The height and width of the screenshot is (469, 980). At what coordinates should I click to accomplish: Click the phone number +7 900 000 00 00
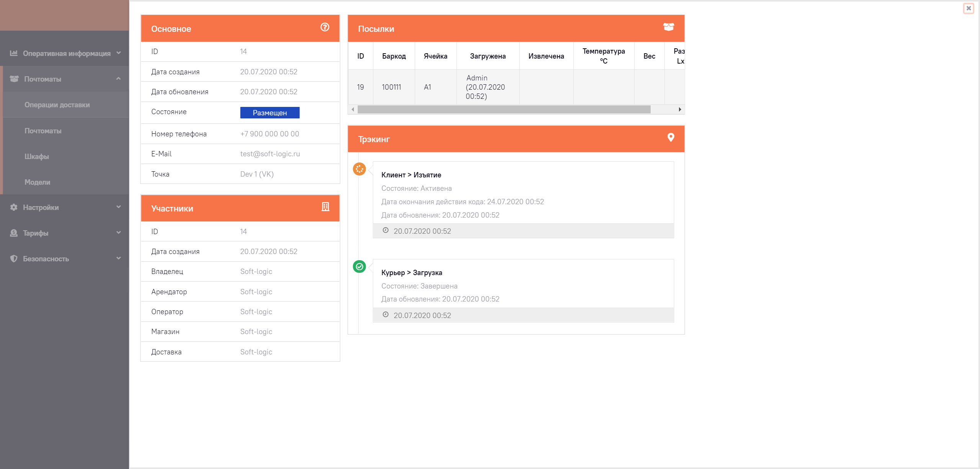[270, 134]
